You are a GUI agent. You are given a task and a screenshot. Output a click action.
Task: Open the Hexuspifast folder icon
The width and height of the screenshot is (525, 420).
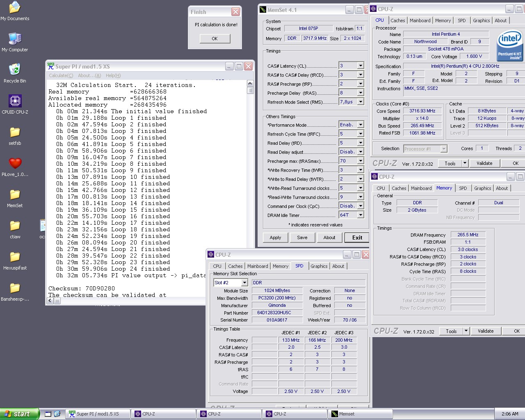tap(15, 257)
